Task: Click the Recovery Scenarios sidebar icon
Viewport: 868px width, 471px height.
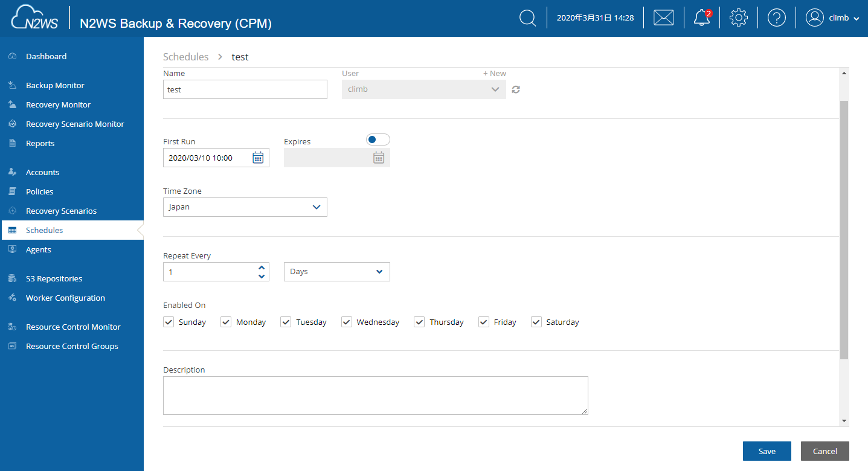Action: 12,211
